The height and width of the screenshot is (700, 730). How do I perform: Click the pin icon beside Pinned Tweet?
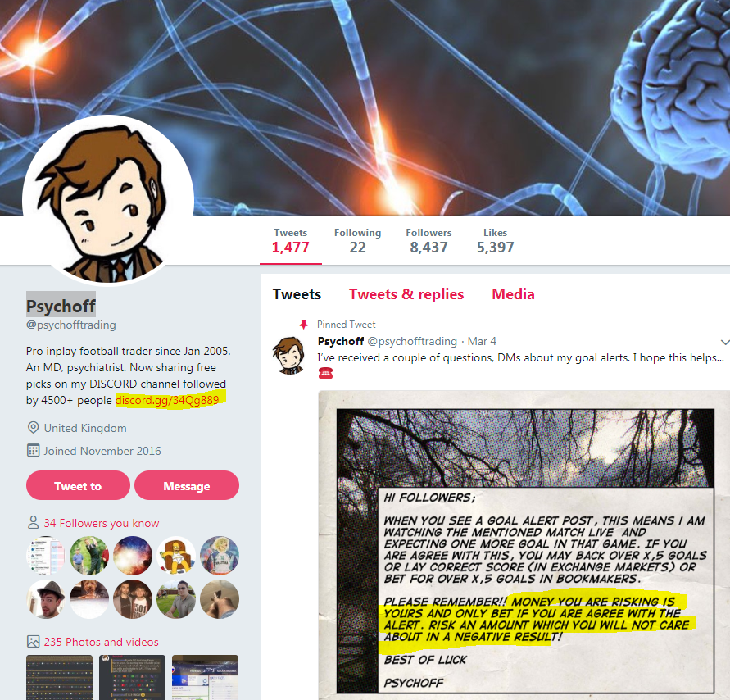point(303,324)
